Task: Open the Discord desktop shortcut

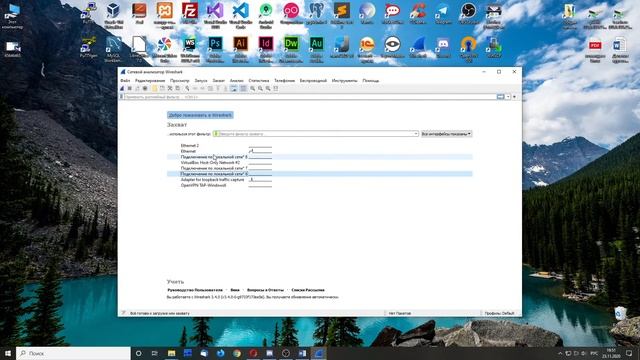Action: point(443,47)
